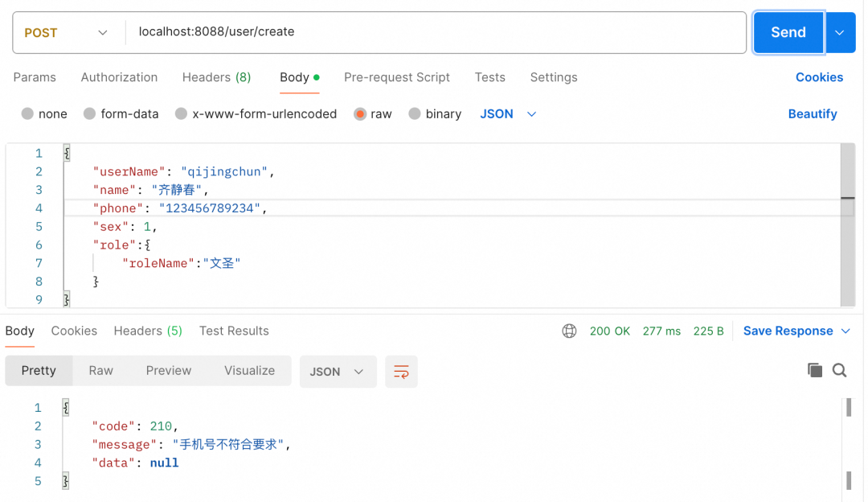The image size is (868, 502).
Task: Click the "code": 210 response line
Action: [x=135, y=426]
